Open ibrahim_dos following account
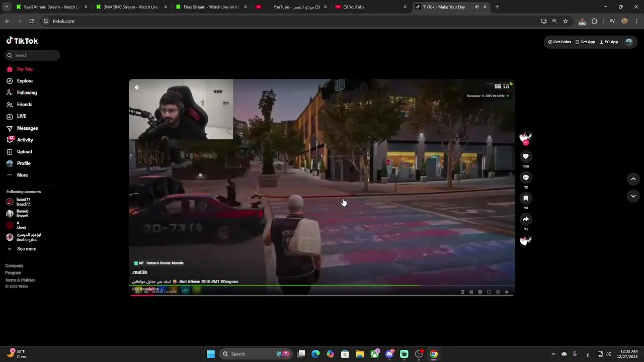This screenshot has height=362, width=644. [x=24, y=237]
